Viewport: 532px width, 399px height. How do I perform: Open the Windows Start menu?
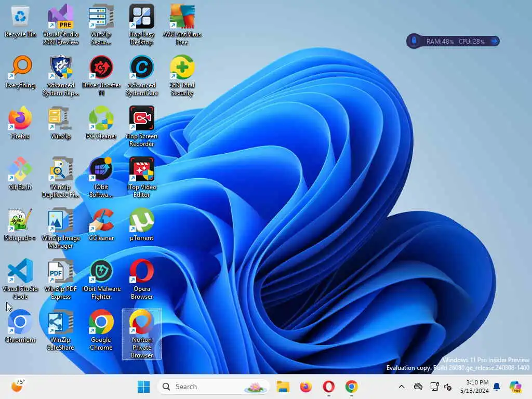[143, 387]
